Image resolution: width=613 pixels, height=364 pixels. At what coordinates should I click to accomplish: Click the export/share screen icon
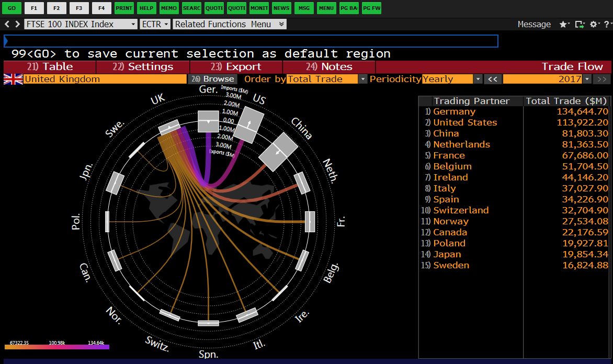coord(579,24)
